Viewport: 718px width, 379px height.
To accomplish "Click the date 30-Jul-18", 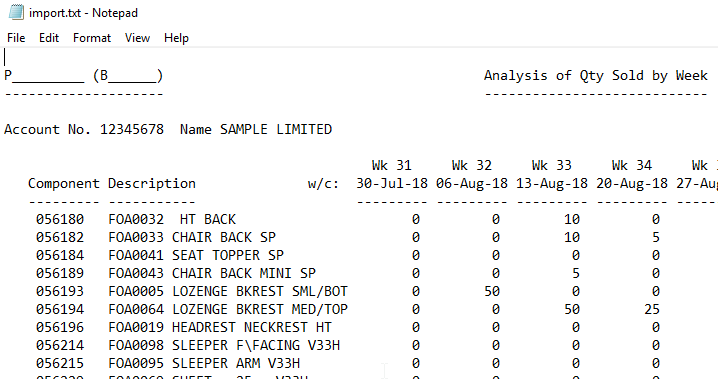I will [x=392, y=184].
